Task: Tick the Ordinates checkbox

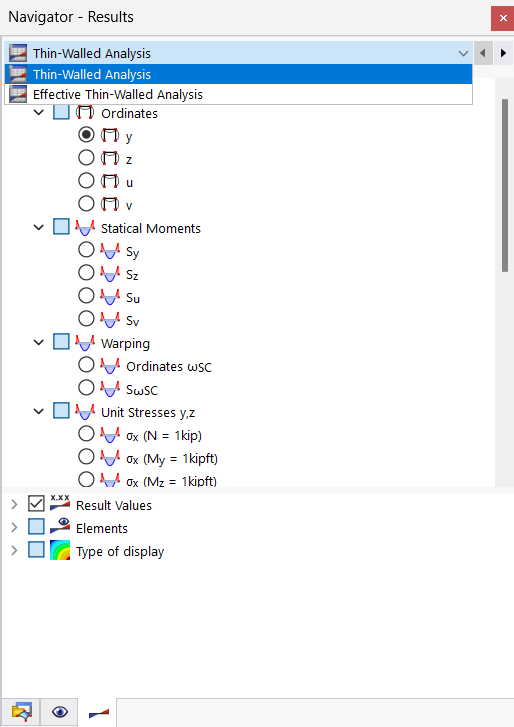Action: [61, 112]
